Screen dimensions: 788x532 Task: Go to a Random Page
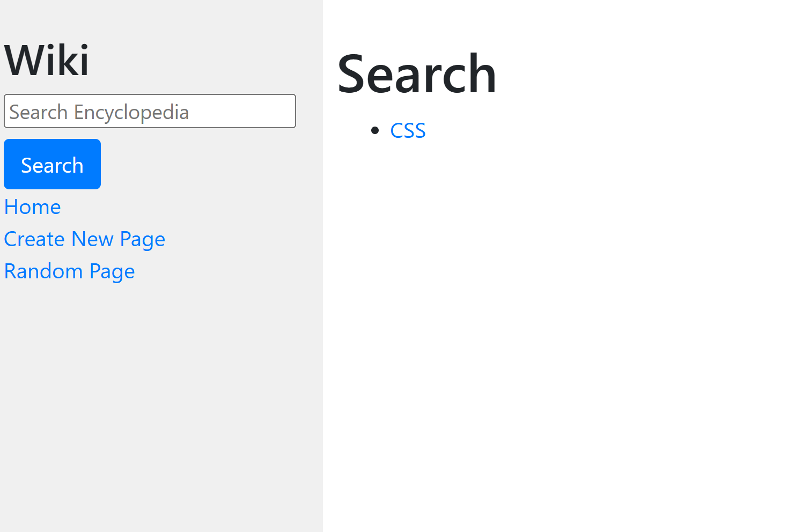click(x=69, y=271)
